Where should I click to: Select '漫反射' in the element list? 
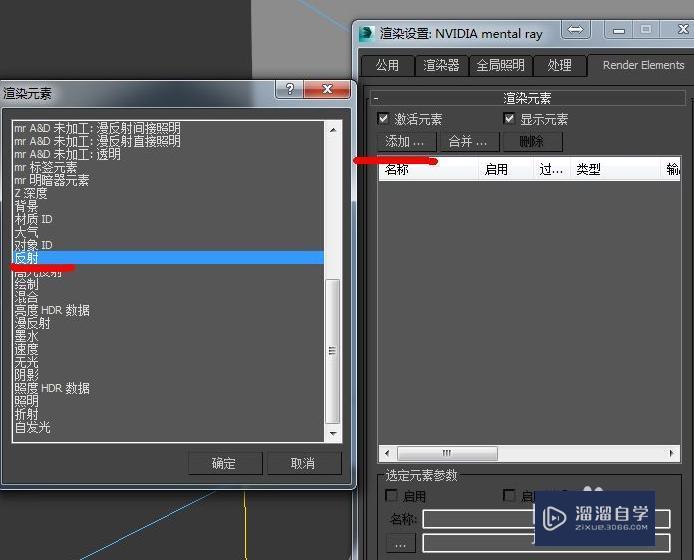click(x=168, y=323)
